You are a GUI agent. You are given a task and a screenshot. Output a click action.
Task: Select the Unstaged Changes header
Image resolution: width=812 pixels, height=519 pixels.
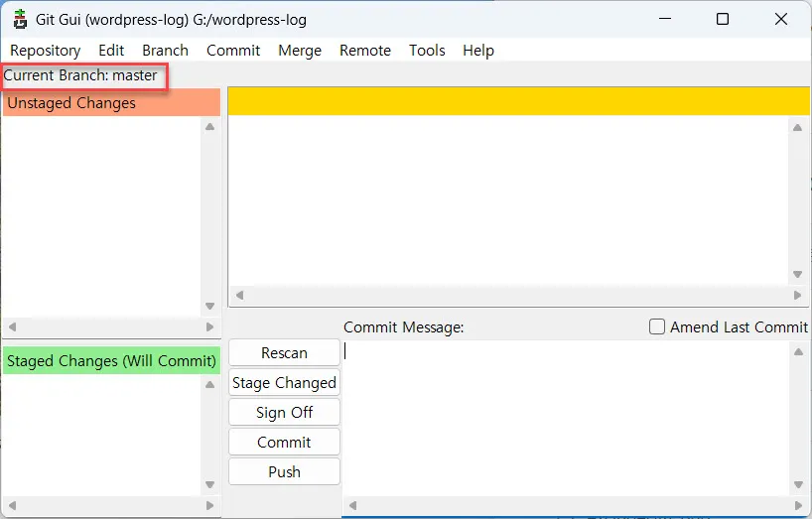pyautogui.click(x=111, y=103)
